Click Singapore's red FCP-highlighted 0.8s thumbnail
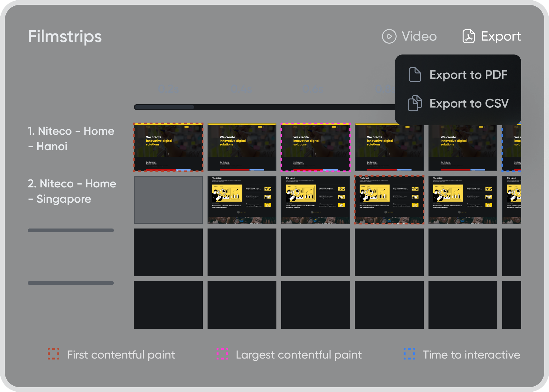The image size is (549, 392). [x=389, y=200]
